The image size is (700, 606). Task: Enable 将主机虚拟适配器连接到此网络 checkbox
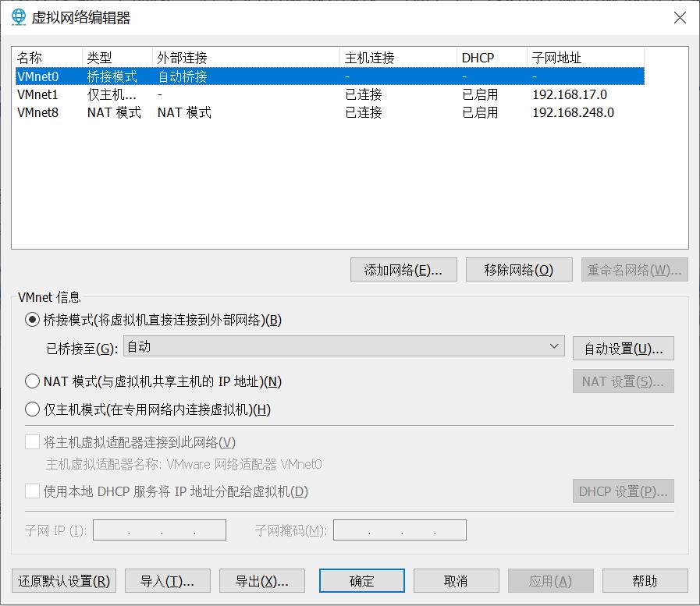(32, 441)
